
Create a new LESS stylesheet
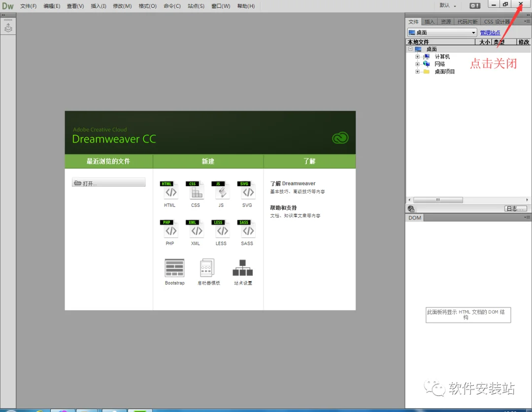(x=221, y=233)
